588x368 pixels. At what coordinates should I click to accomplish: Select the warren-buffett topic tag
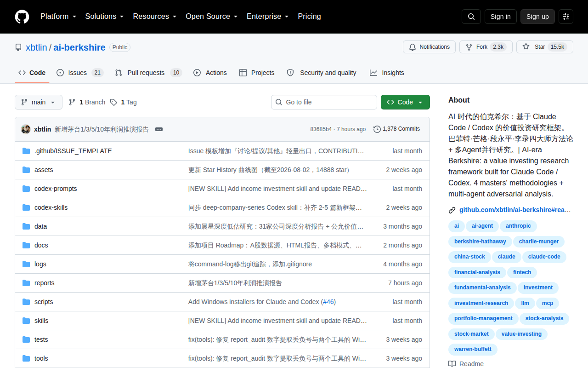point(473,350)
